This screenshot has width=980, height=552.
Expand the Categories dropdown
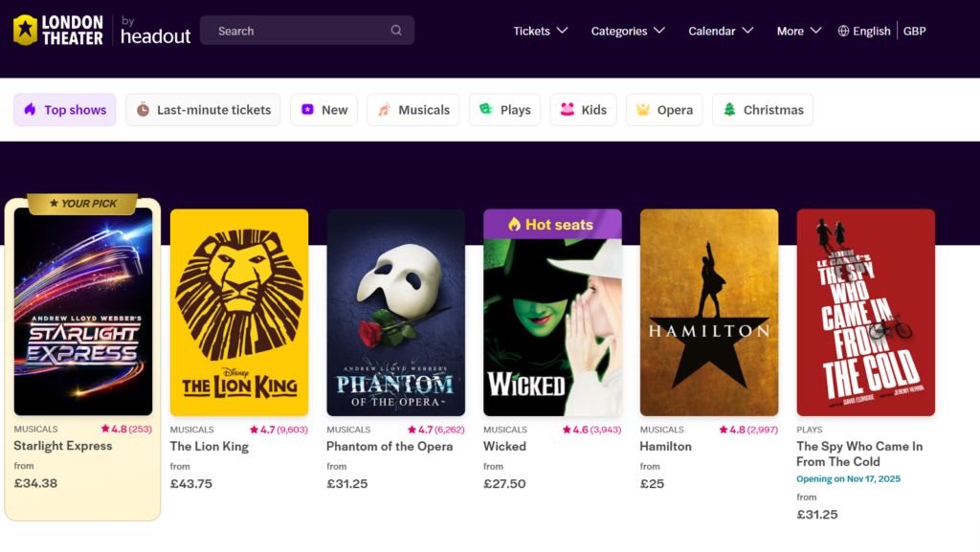628,32
